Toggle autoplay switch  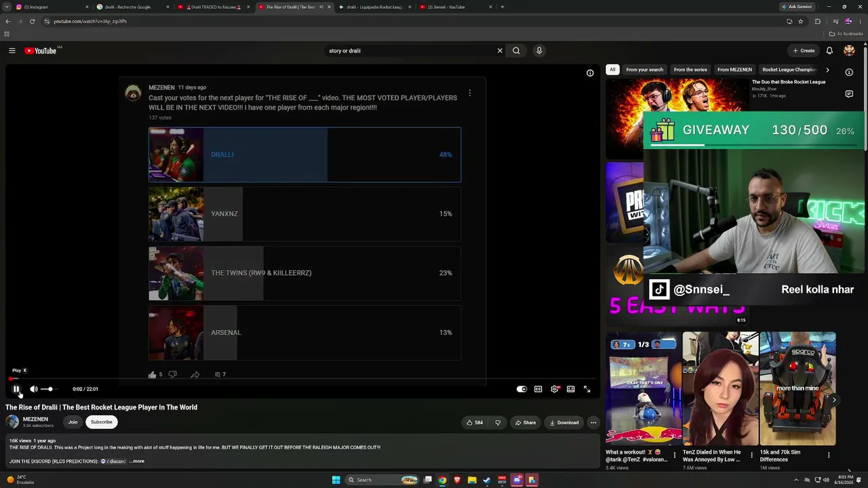(x=521, y=389)
